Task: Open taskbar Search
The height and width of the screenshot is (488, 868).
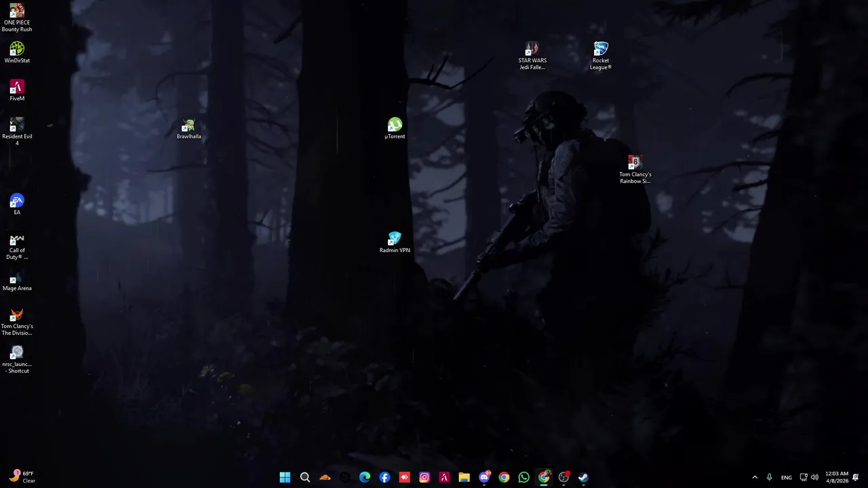Action: 305,477
